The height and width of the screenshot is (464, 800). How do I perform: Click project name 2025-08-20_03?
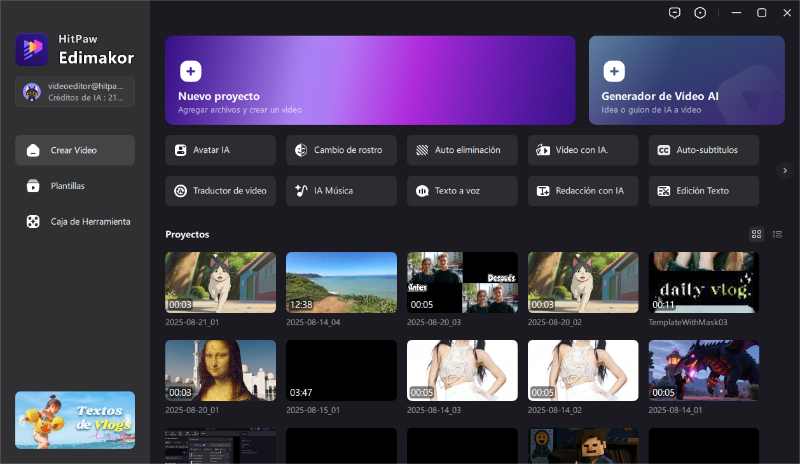click(434, 322)
